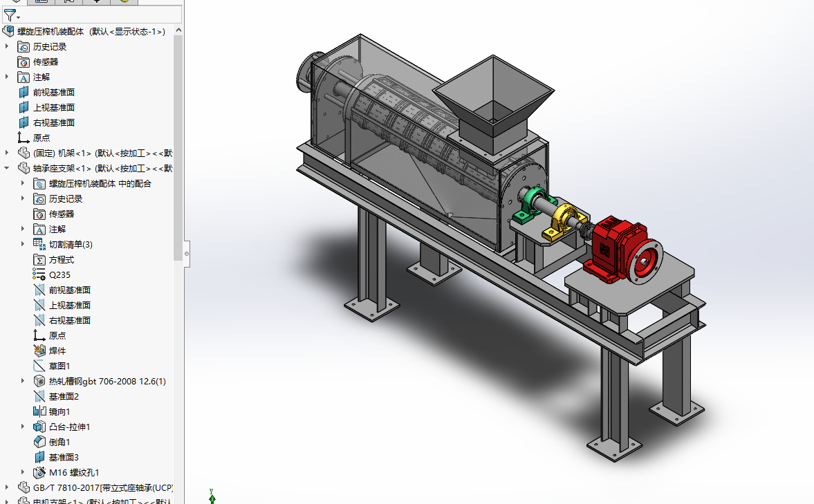Select the 轴承座支架<1> component icon
Image resolution: width=814 pixels, height=504 pixels.
click(24, 168)
